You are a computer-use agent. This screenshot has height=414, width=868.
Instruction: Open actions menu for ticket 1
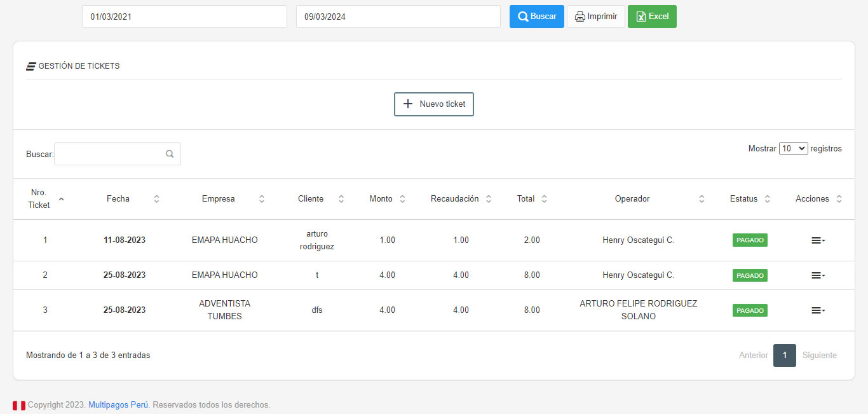[x=818, y=240]
